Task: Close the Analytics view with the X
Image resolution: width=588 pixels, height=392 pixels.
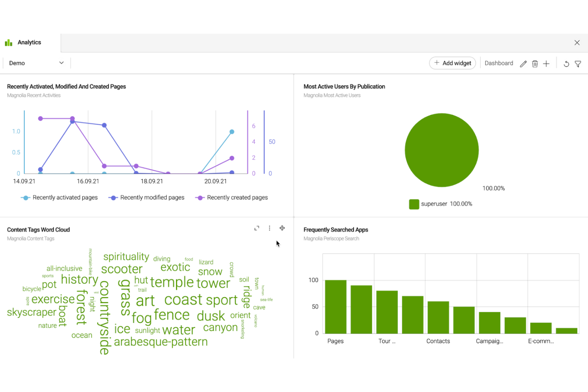Action: point(577,42)
